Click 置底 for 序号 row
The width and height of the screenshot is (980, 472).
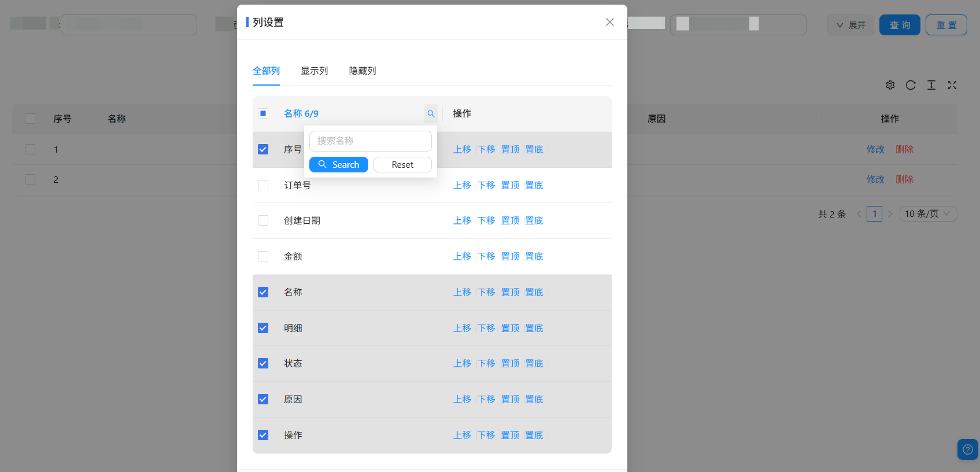click(x=534, y=149)
